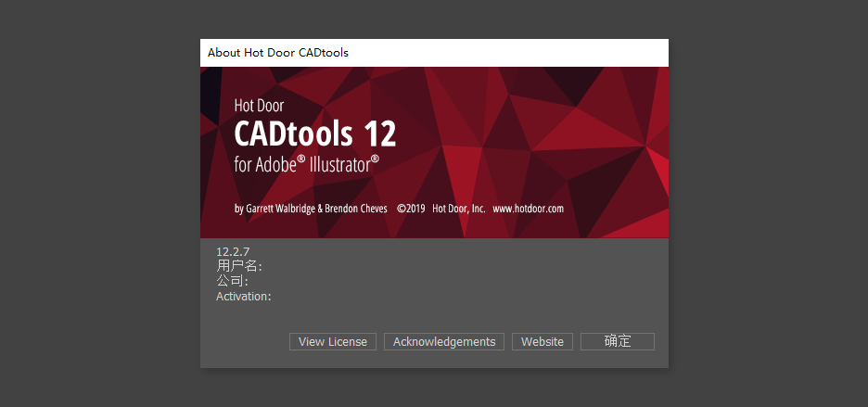The width and height of the screenshot is (868, 407).
Task: Visit the Website button
Action: (542, 342)
